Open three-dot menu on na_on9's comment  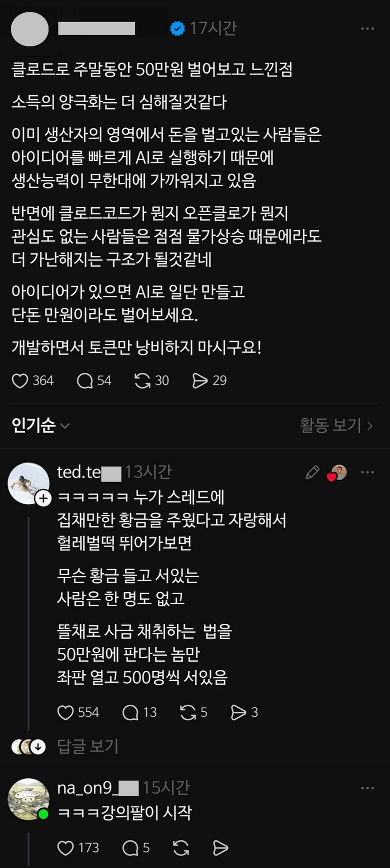(x=367, y=788)
